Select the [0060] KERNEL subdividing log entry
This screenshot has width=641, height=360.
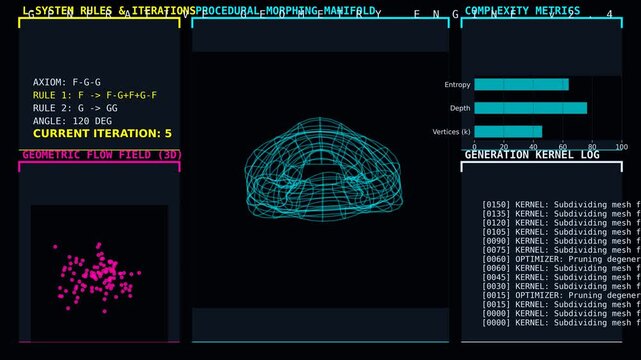click(x=561, y=268)
